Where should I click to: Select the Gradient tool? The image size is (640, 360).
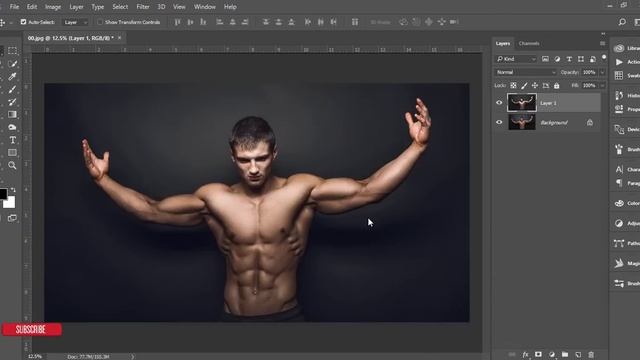[12, 115]
